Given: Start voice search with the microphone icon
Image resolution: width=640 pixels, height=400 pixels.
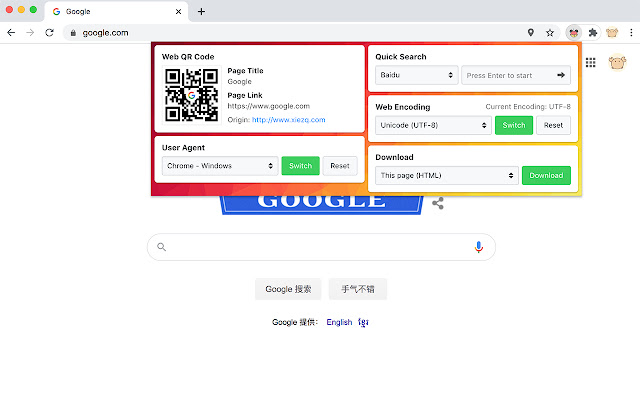Looking at the screenshot, I should [479, 247].
